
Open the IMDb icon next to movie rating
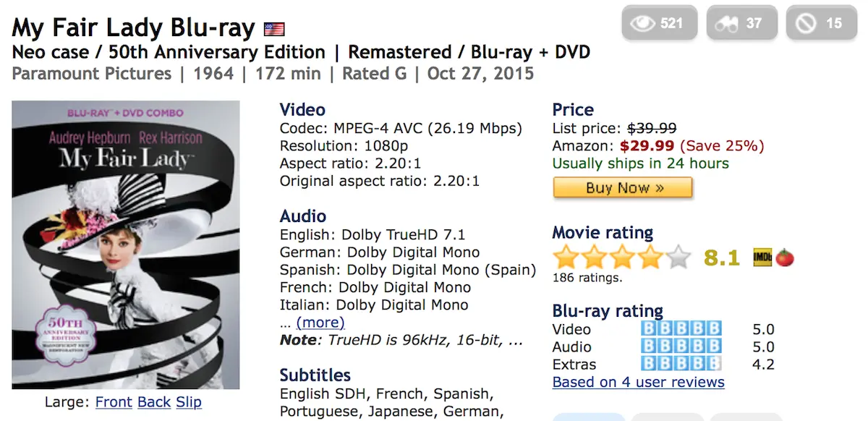point(762,257)
